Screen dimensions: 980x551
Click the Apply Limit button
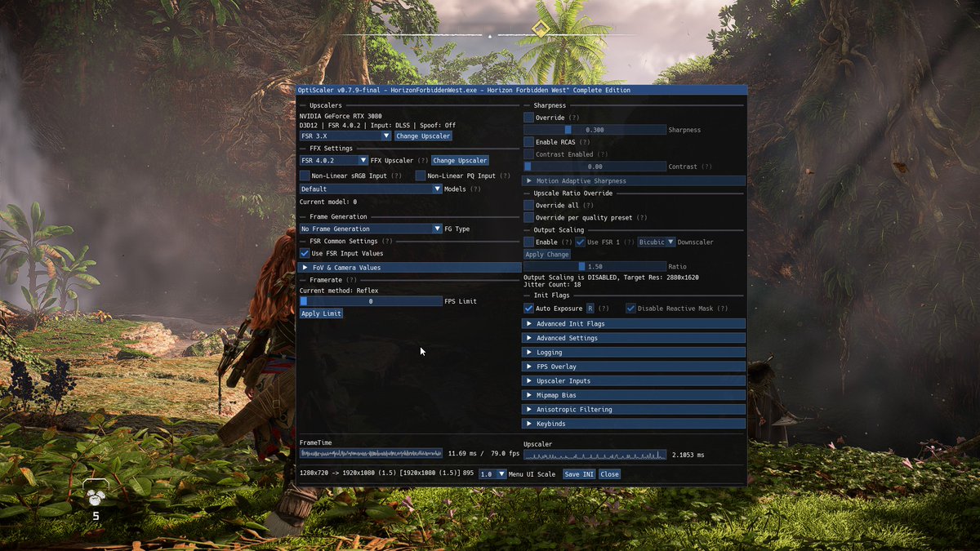[321, 313]
